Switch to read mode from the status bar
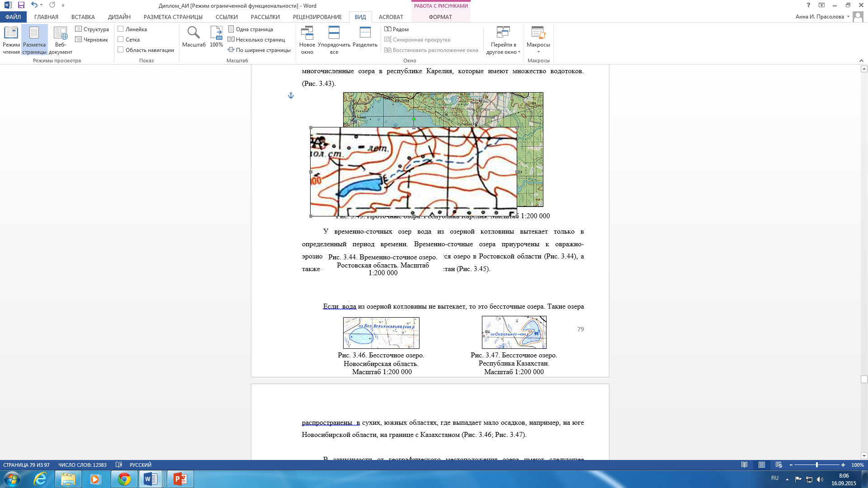 pyautogui.click(x=745, y=465)
